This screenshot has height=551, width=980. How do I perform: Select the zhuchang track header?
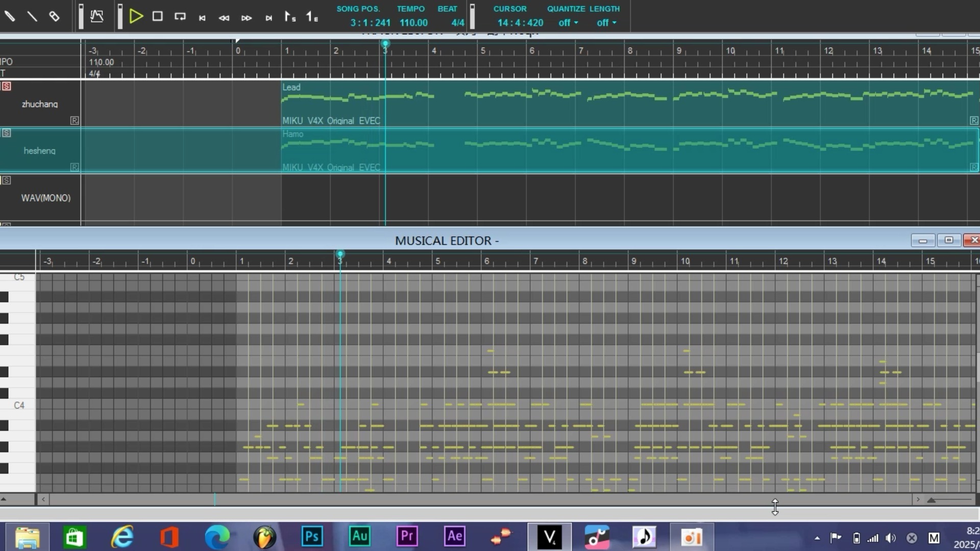(x=40, y=104)
